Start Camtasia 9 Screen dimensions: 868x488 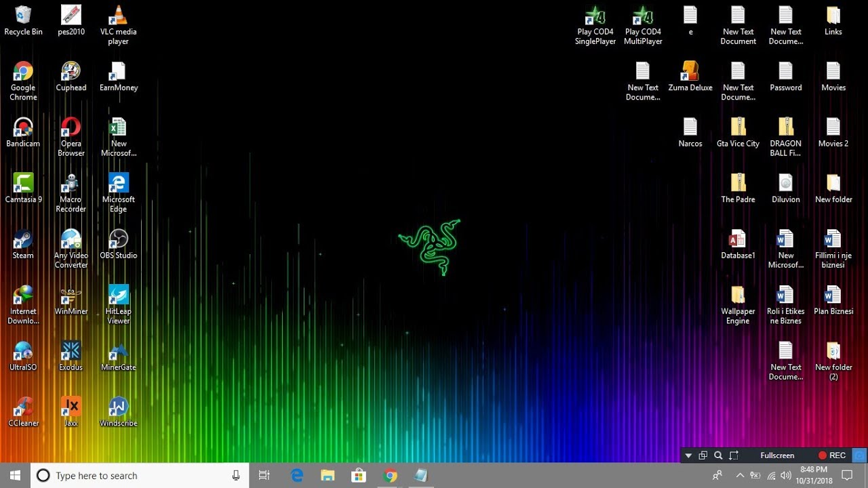click(22, 184)
